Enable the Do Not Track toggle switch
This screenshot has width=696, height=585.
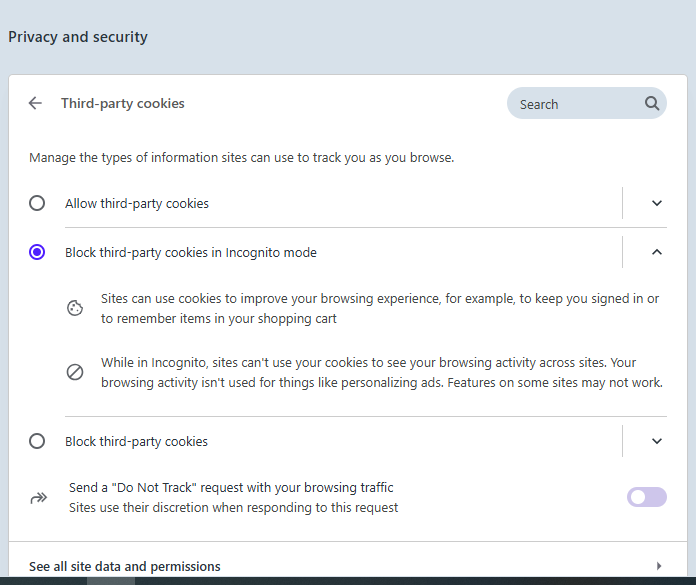click(x=647, y=497)
